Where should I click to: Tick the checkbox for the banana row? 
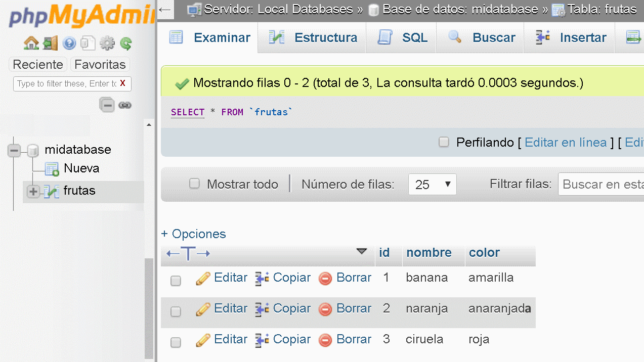click(x=176, y=281)
